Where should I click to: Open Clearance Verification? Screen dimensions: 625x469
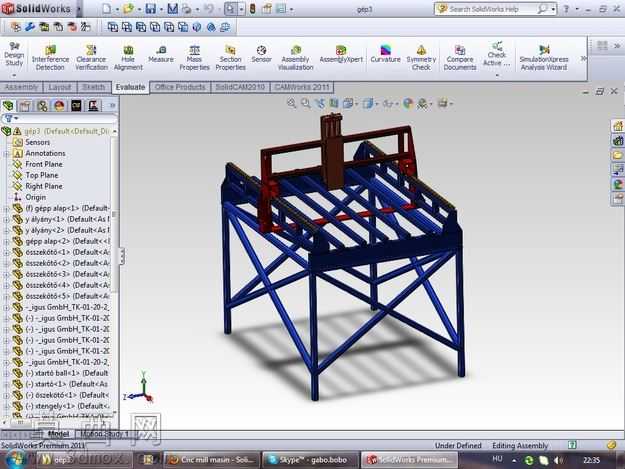pos(91,58)
